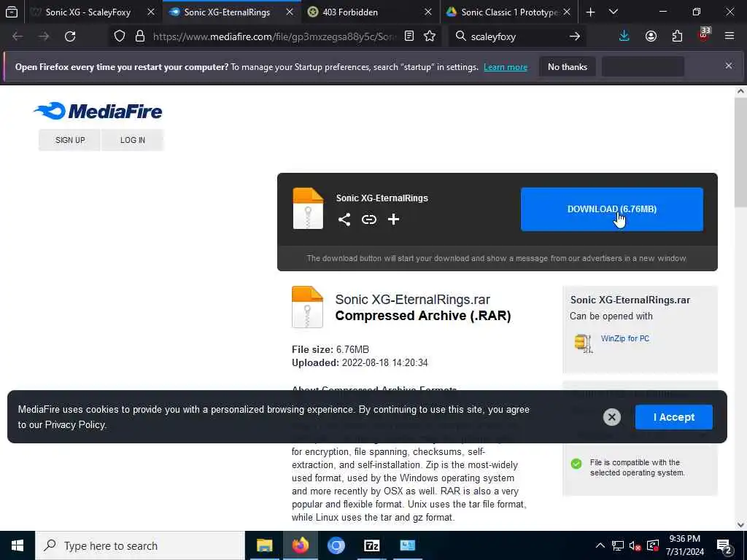Click the WinZip icon

pyautogui.click(x=584, y=343)
